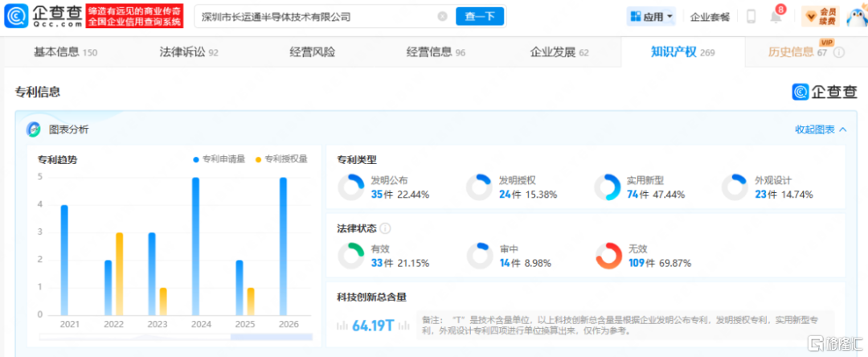
Task: Toggle the 专利授权量 legend series
Action: coord(280,159)
